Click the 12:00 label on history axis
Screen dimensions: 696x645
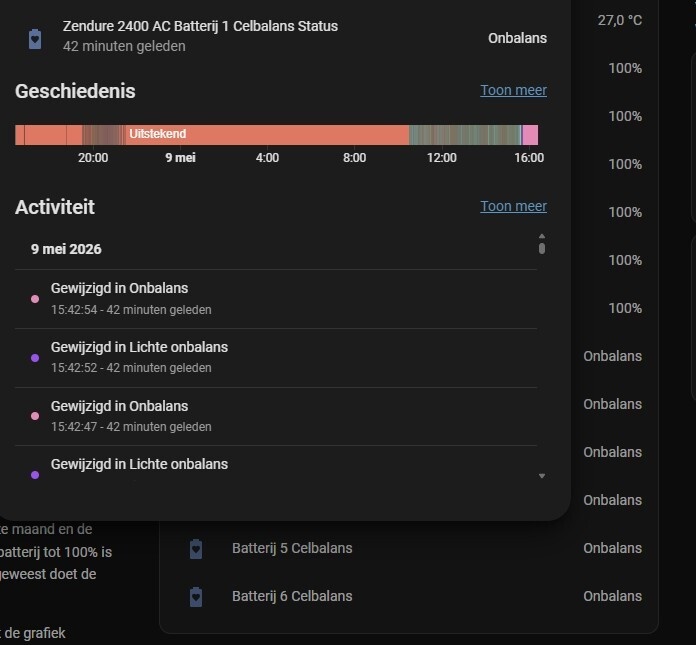442,158
